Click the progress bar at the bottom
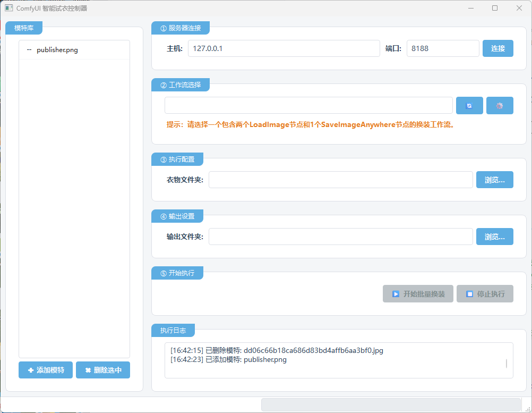 (x=391, y=404)
